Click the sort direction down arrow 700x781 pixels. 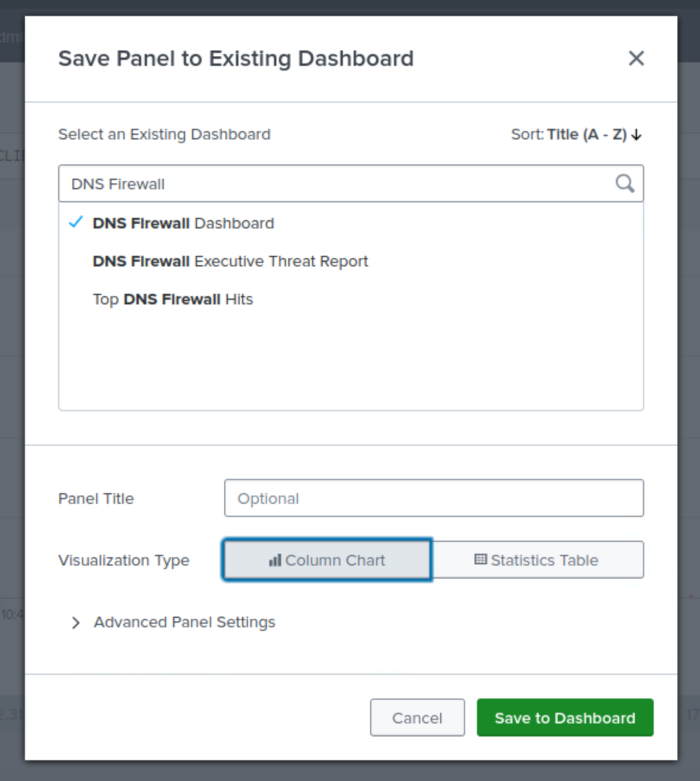point(637,135)
